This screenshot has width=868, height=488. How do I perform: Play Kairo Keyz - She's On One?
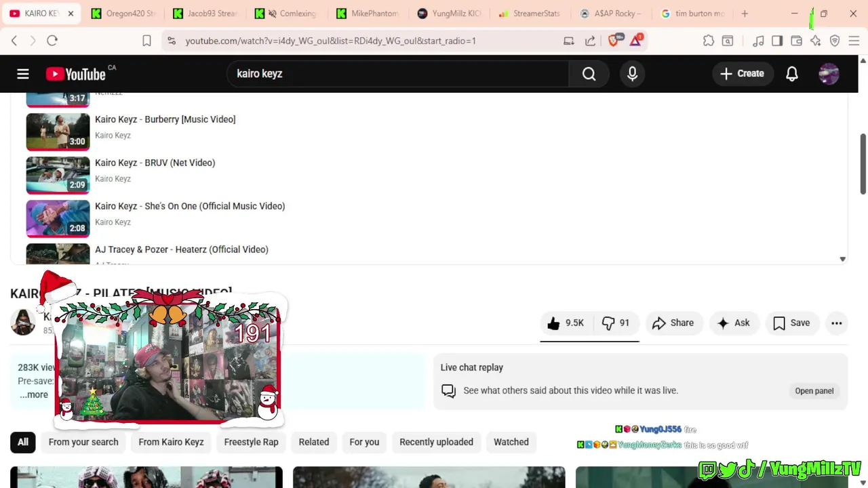(x=190, y=206)
